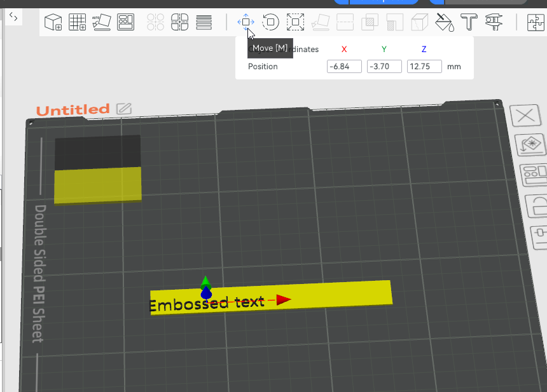Click the blue Z axis label
Viewport: 547px width, 392px height.
point(424,49)
